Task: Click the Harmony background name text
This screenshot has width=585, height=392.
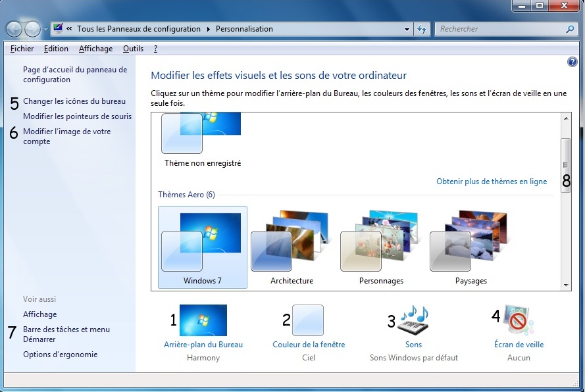Action: [x=203, y=358]
